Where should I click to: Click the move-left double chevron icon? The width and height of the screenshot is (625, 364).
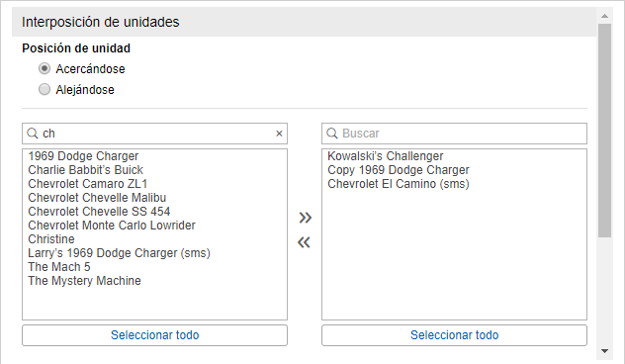pos(304,242)
